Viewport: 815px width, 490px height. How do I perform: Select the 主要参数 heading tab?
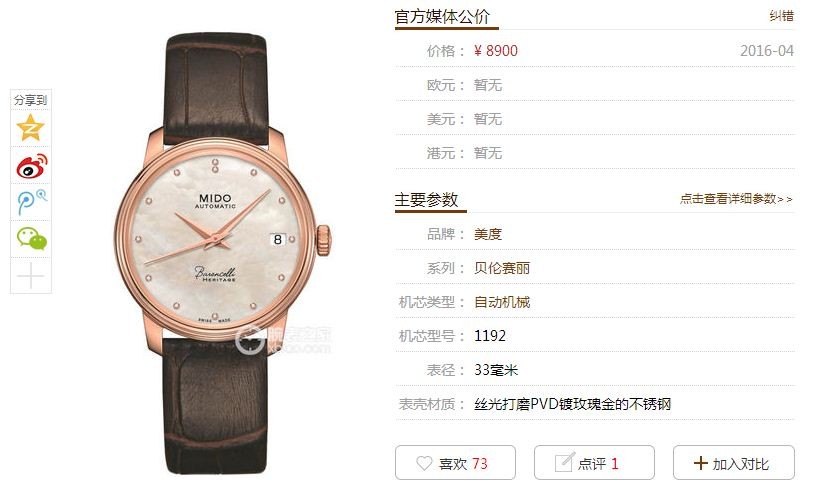pyautogui.click(x=426, y=200)
